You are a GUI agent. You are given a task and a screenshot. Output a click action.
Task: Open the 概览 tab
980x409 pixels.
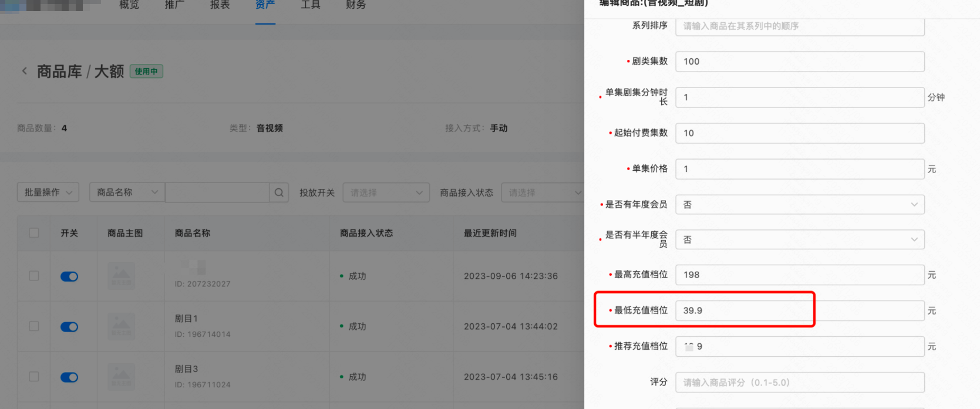coord(129,5)
